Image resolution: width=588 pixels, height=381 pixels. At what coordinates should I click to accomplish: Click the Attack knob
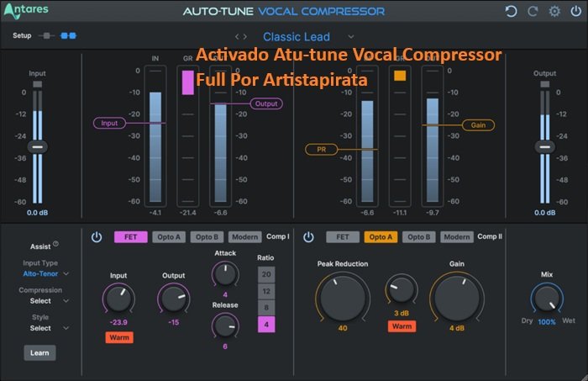coord(225,274)
